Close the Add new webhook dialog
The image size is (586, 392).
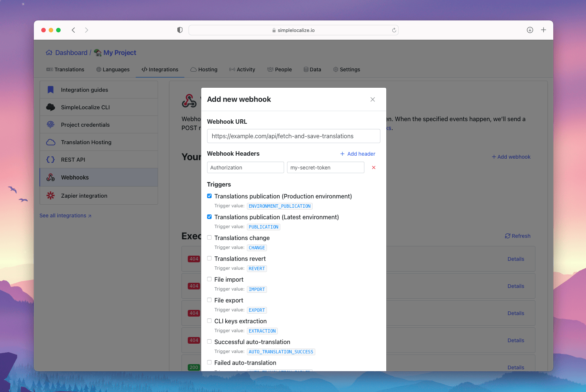(x=373, y=100)
